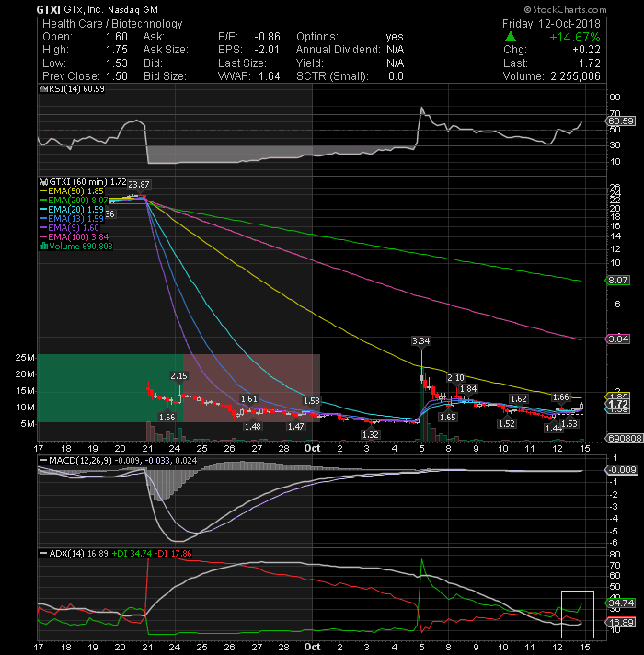The height and width of the screenshot is (655, 644).
Task: Click the VWAP value 1.64
Action: (x=269, y=76)
